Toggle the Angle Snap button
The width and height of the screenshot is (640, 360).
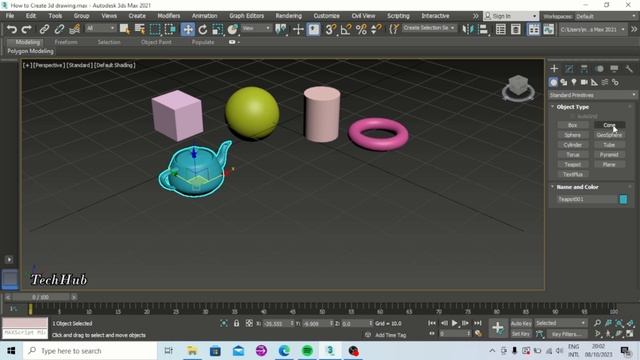point(346,29)
